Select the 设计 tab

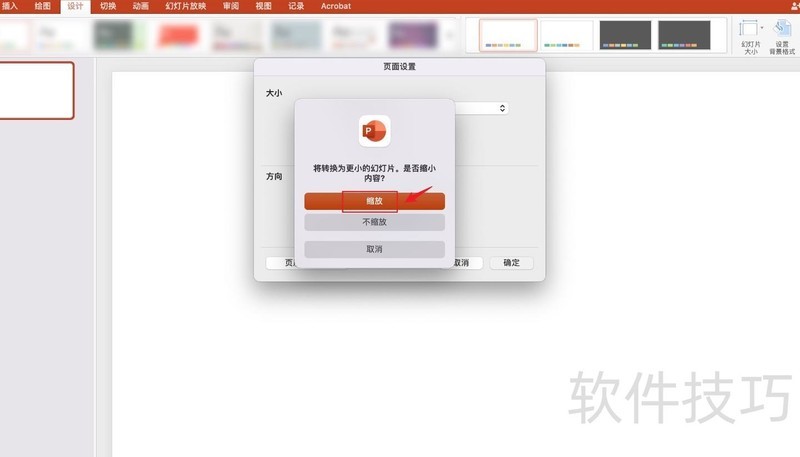(75, 6)
